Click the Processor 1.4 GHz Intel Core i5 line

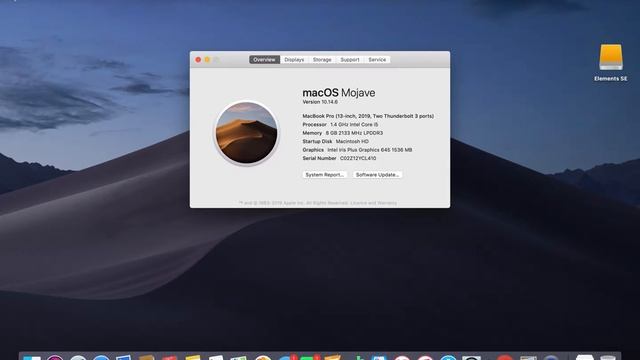[340, 124]
